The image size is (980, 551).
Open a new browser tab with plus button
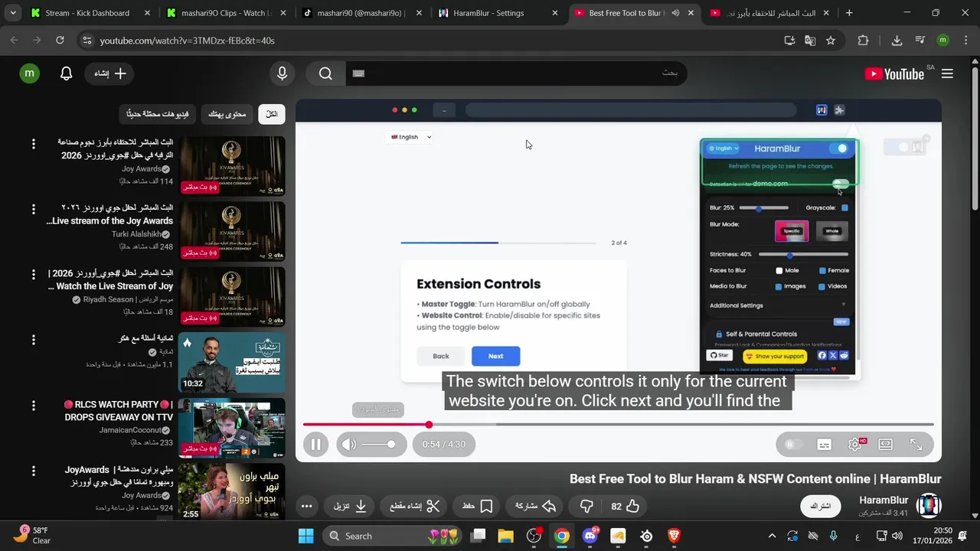(848, 13)
